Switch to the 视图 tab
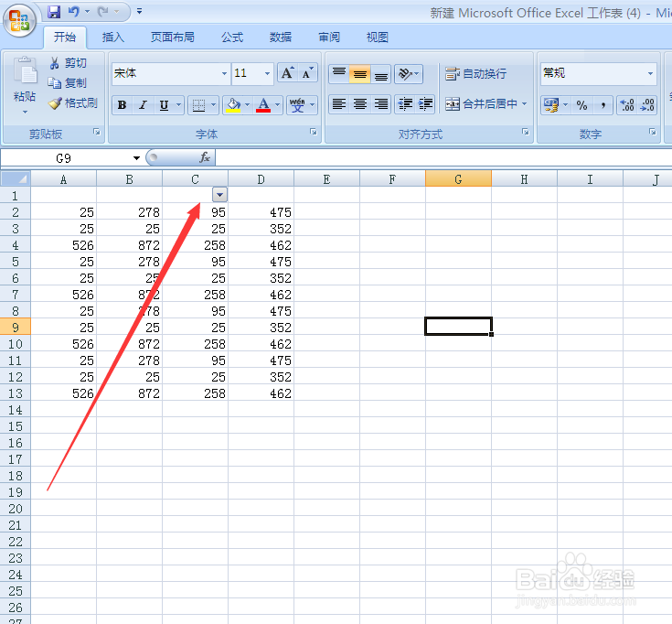The image size is (672, 624). [377, 37]
